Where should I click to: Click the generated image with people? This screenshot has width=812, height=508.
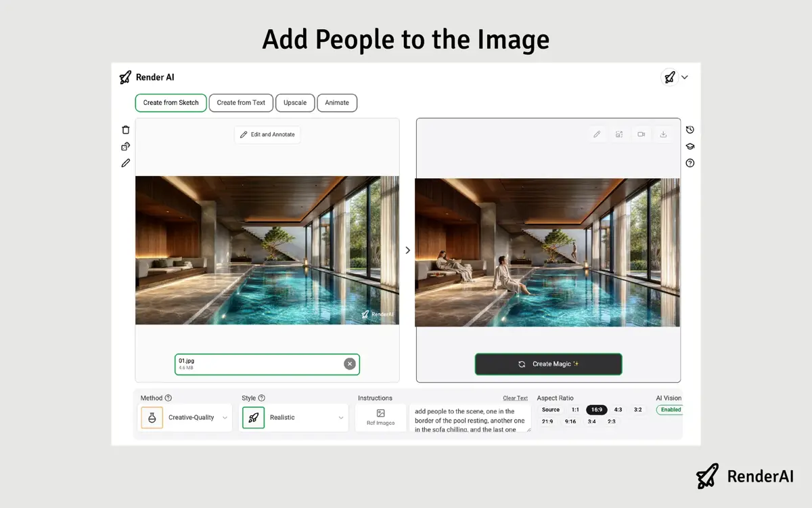(x=547, y=252)
